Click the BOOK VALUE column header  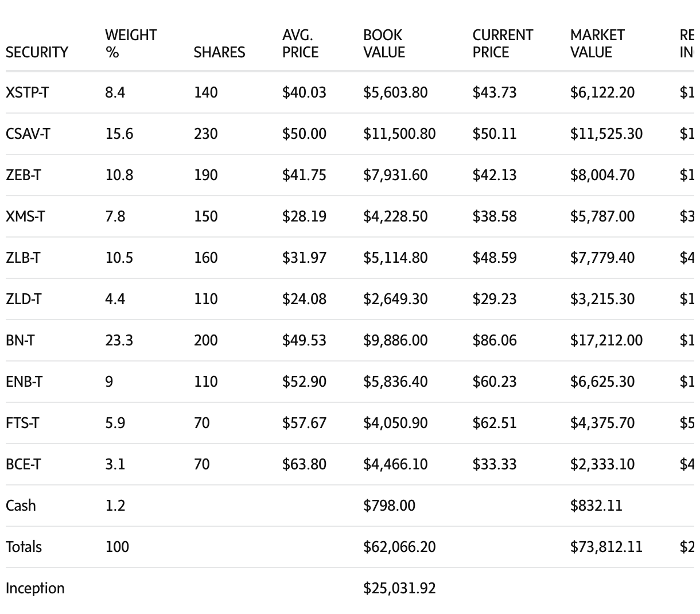click(x=384, y=44)
